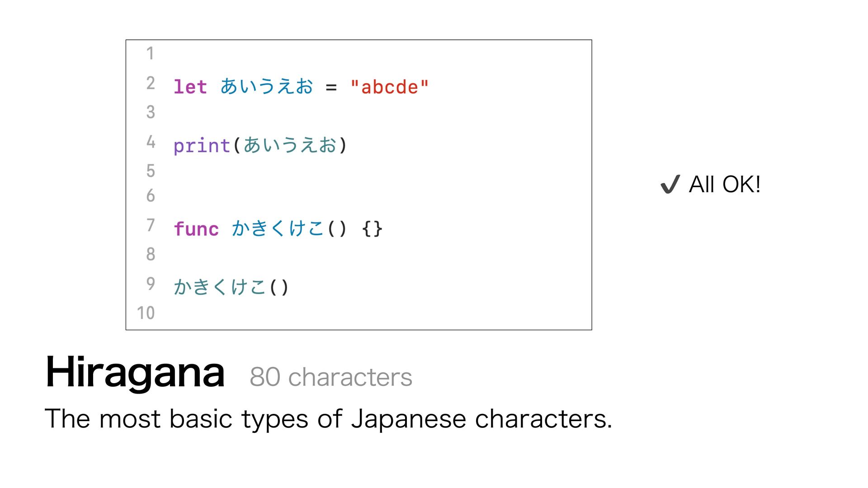
Task: Click the All OK! label
Action: click(x=725, y=184)
